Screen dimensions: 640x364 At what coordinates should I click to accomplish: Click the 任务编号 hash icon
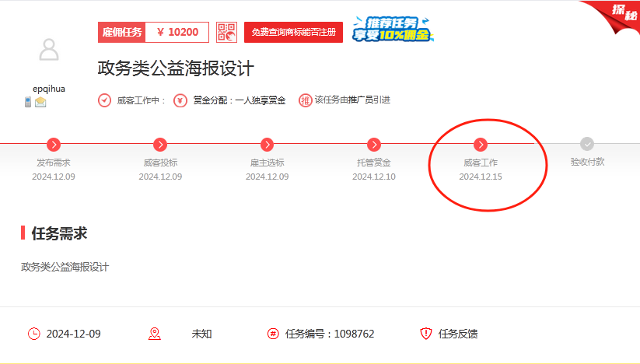pos(273,334)
